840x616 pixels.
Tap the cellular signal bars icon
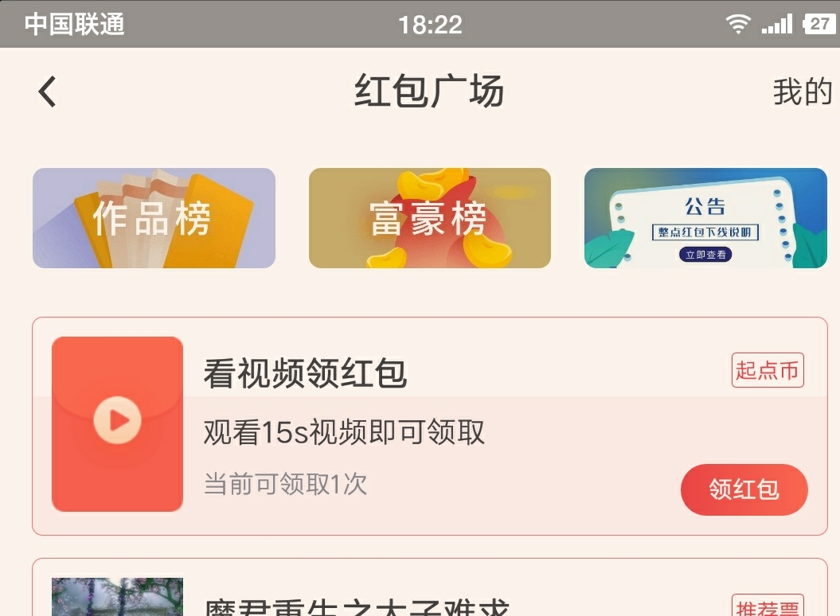point(777,24)
